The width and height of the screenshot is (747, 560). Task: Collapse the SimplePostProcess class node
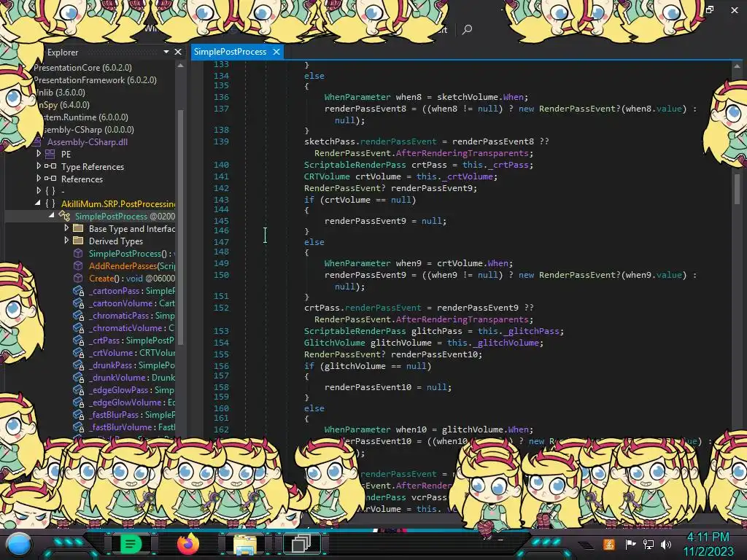(x=52, y=216)
